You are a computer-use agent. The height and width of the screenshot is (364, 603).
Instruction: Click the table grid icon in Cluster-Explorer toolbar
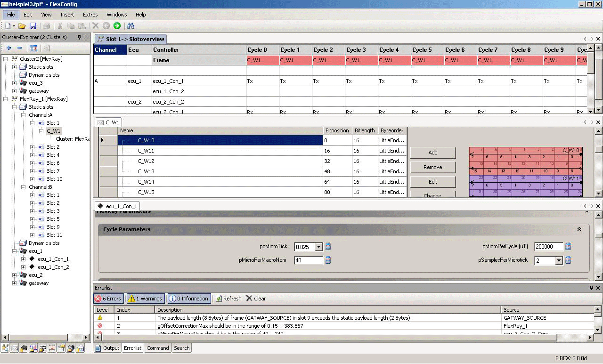coord(33,48)
